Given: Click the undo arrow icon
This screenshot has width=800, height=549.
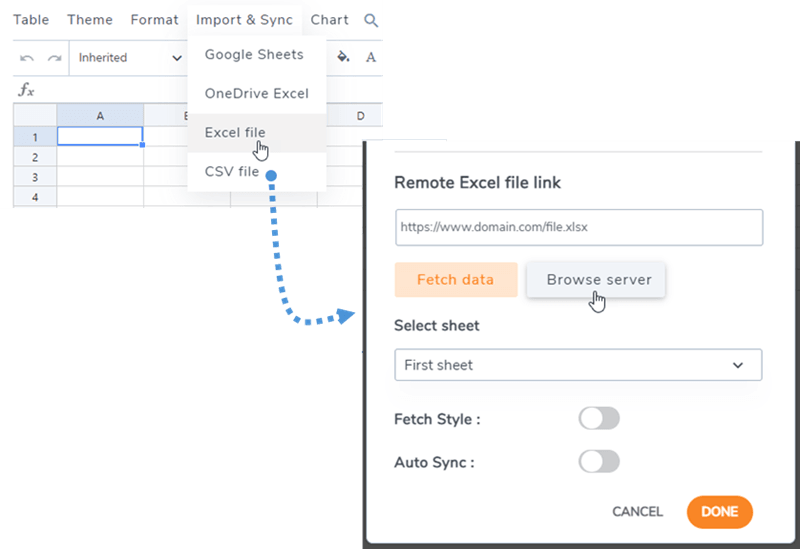Looking at the screenshot, I should [x=28, y=58].
